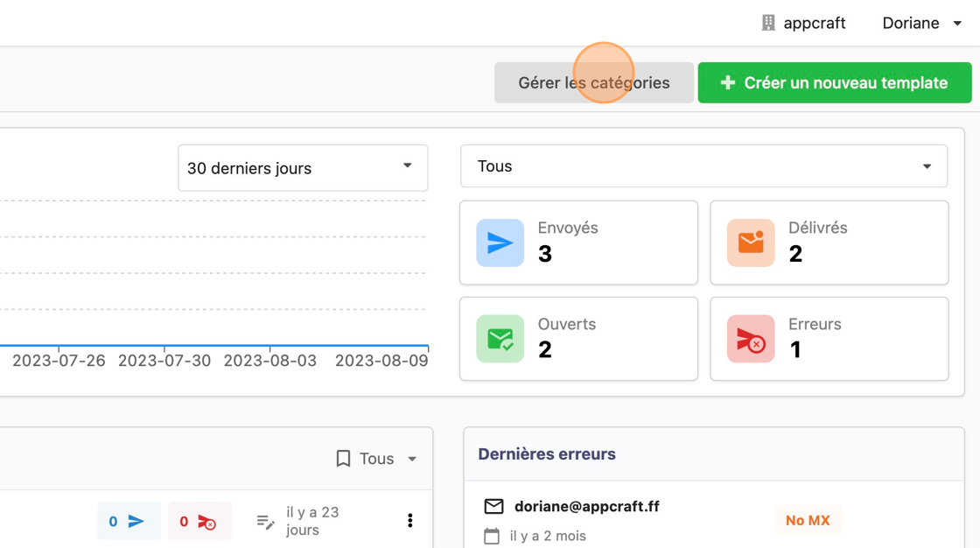Click the three-dot more options icon

click(409, 521)
